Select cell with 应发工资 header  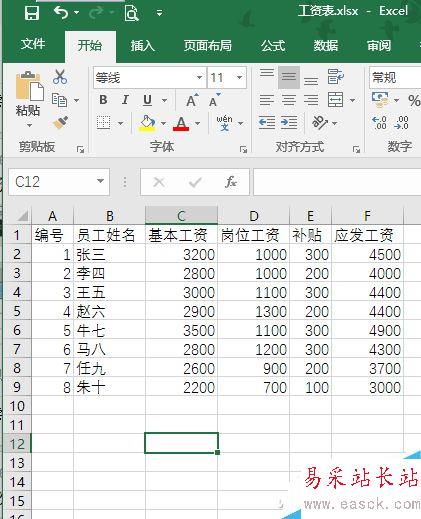[367, 235]
